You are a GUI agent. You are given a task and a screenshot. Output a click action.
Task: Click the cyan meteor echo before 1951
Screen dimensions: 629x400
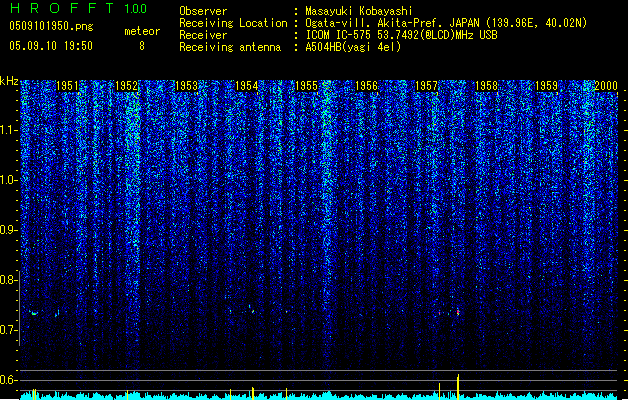pyautogui.click(x=34, y=313)
